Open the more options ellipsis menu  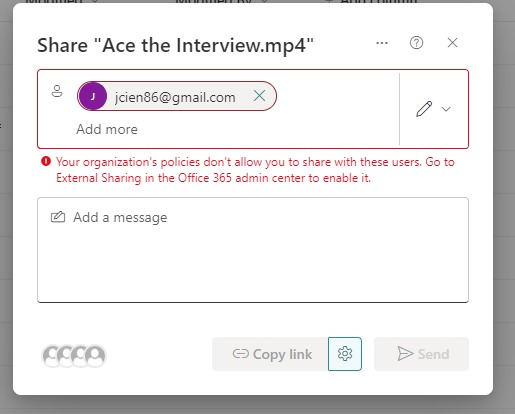pos(382,43)
